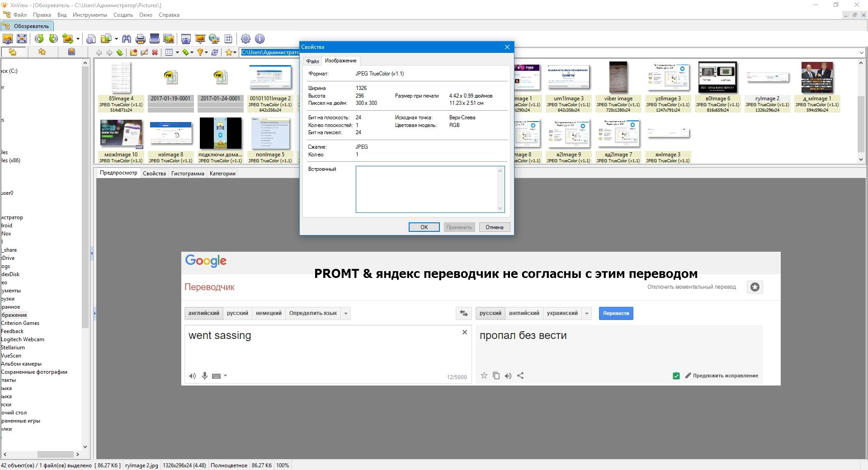The height and width of the screenshot is (470, 868).
Task: Open file properties icon in the toolbar
Action: coord(91,39)
